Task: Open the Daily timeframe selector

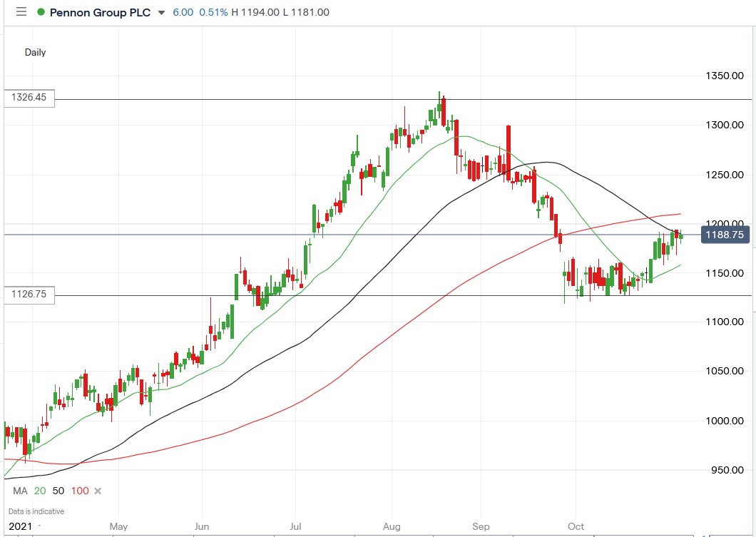Action: click(x=36, y=52)
